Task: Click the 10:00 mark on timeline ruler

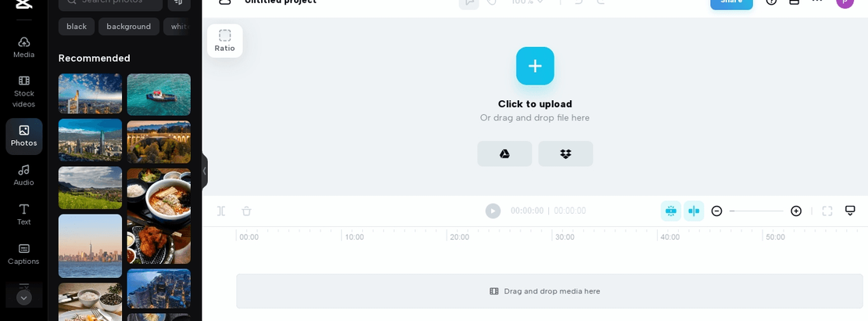Action: pyautogui.click(x=354, y=237)
